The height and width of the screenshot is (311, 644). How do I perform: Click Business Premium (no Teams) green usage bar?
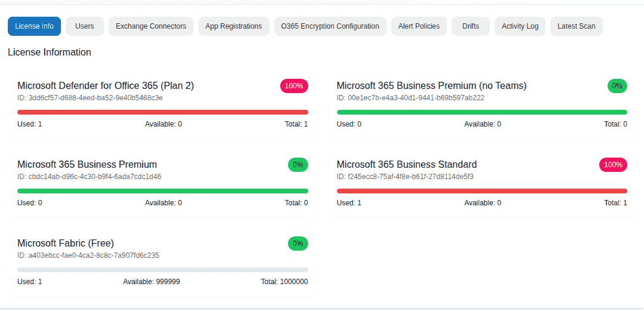point(482,112)
